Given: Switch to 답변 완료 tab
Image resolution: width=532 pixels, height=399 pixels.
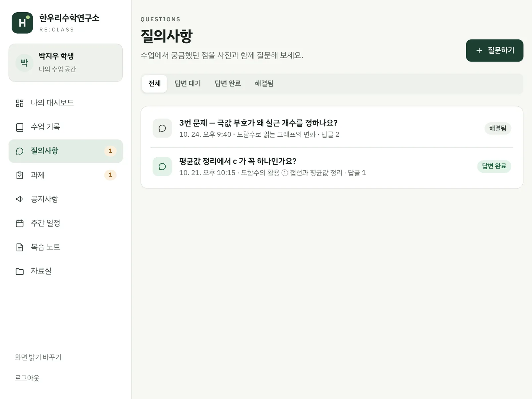Looking at the screenshot, I should click(228, 83).
